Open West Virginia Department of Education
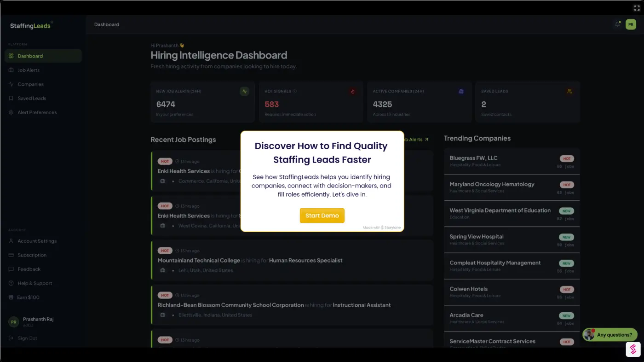 pos(512,214)
